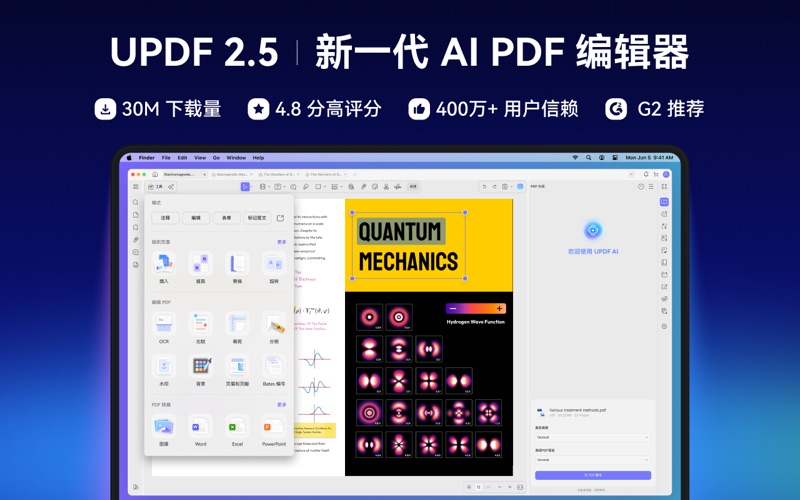Click the search magnifier in left sidebar
Screen dimensions: 800x500
tap(136, 203)
